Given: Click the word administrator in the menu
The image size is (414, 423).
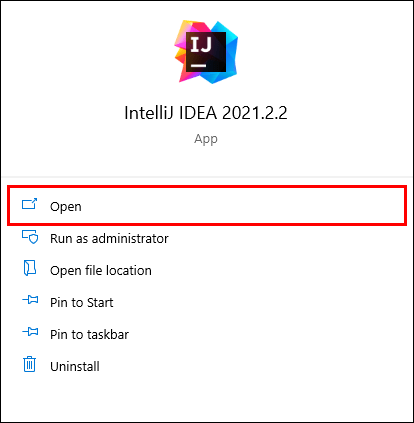Looking at the screenshot, I should 130,239.
